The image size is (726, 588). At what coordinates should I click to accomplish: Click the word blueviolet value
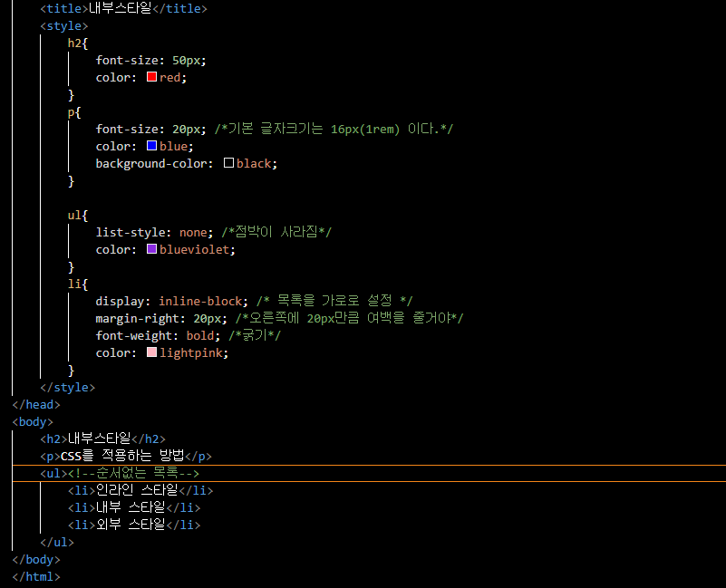pyautogui.click(x=195, y=249)
